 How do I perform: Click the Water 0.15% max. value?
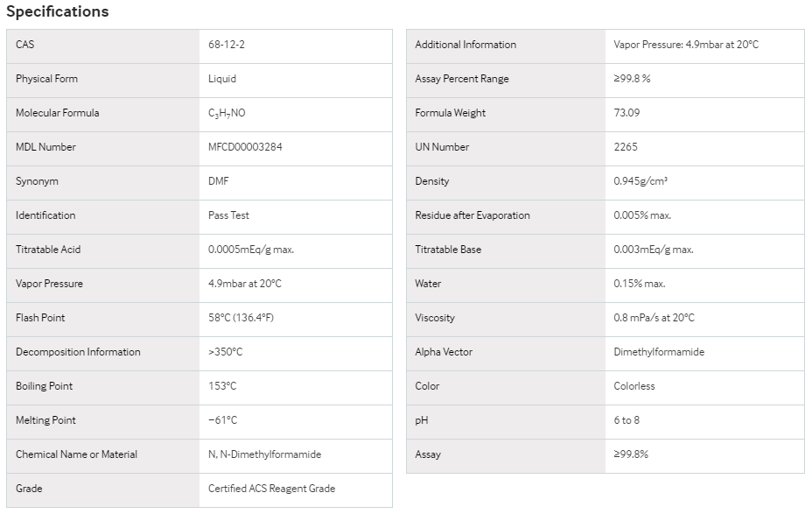pyautogui.click(x=640, y=284)
